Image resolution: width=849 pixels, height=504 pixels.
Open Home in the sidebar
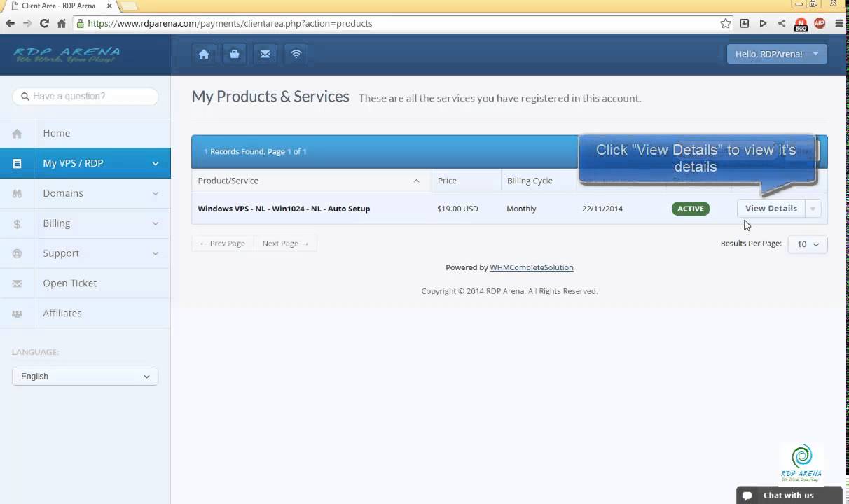click(85, 133)
